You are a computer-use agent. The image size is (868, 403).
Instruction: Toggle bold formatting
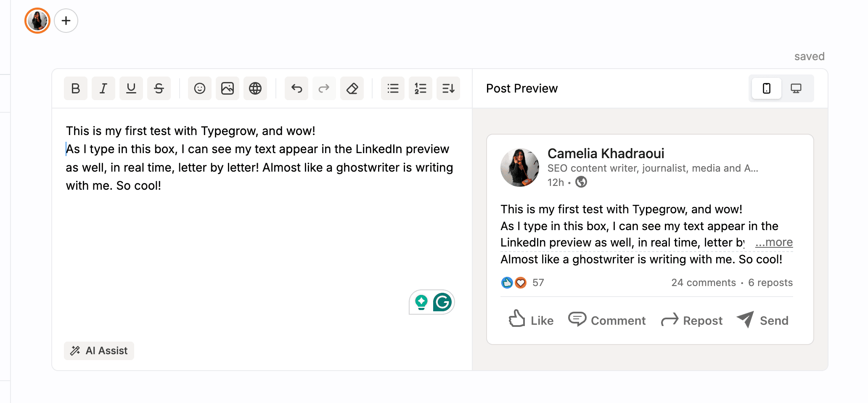(x=76, y=88)
